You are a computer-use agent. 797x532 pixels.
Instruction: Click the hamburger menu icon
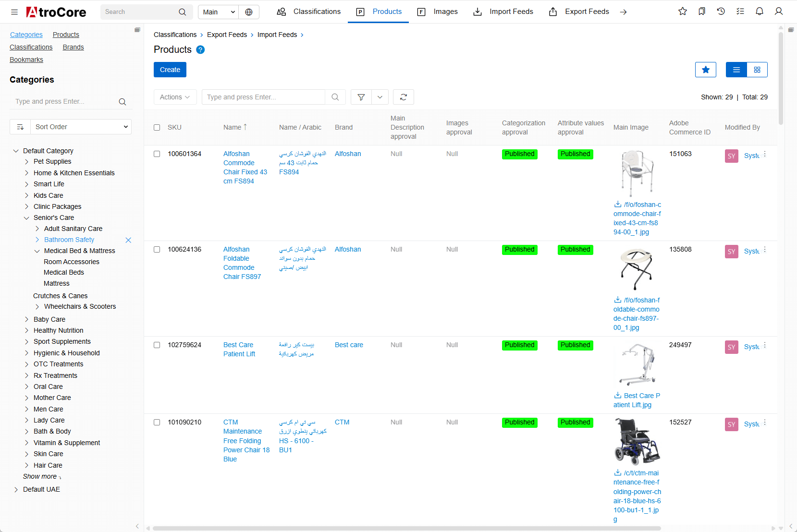[x=14, y=12]
